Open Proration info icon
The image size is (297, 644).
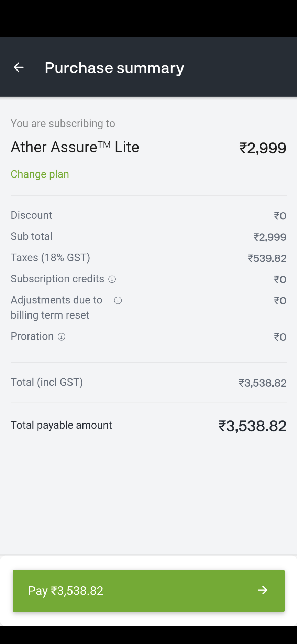(62, 337)
